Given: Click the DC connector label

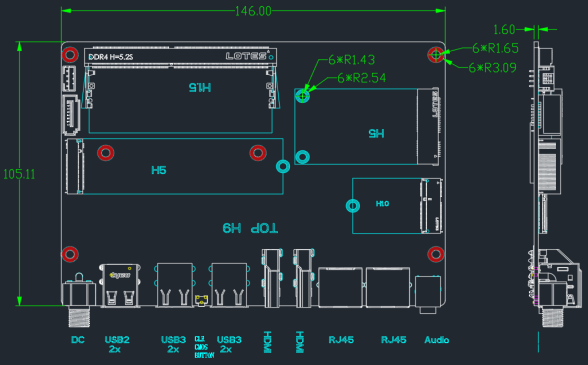Looking at the screenshot, I should point(78,340).
